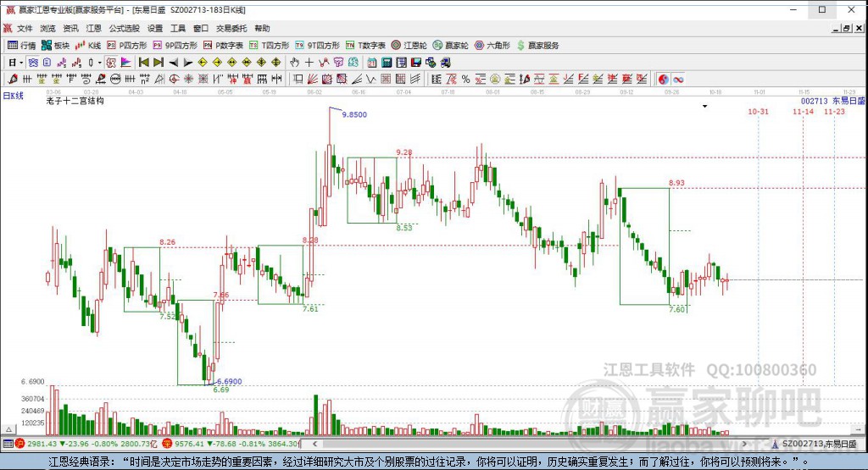This screenshot has width=868, height=470.
Task: Click the 日K线 label
Action: [14, 96]
